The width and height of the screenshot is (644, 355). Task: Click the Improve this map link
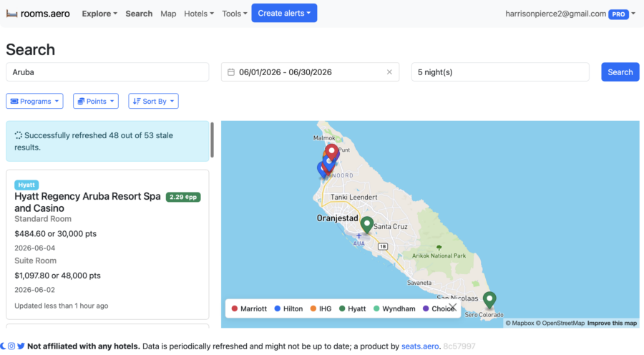[x=612, y=323]
